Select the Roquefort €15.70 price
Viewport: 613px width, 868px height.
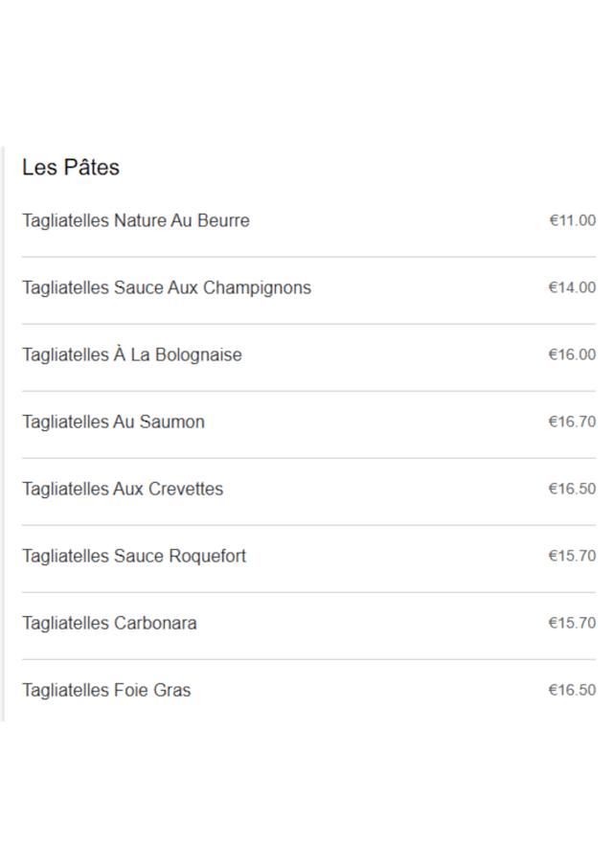pyautogui.click(x=572, y=556)
